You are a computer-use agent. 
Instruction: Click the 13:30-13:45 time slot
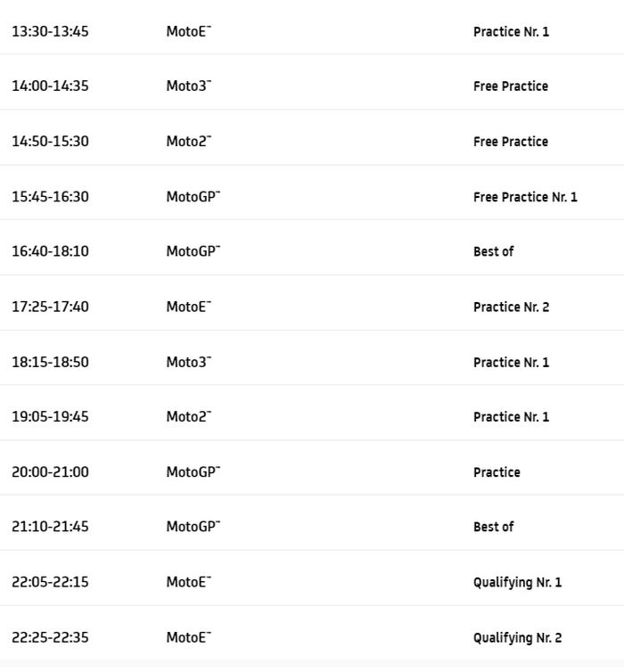[x=50, y=31]
